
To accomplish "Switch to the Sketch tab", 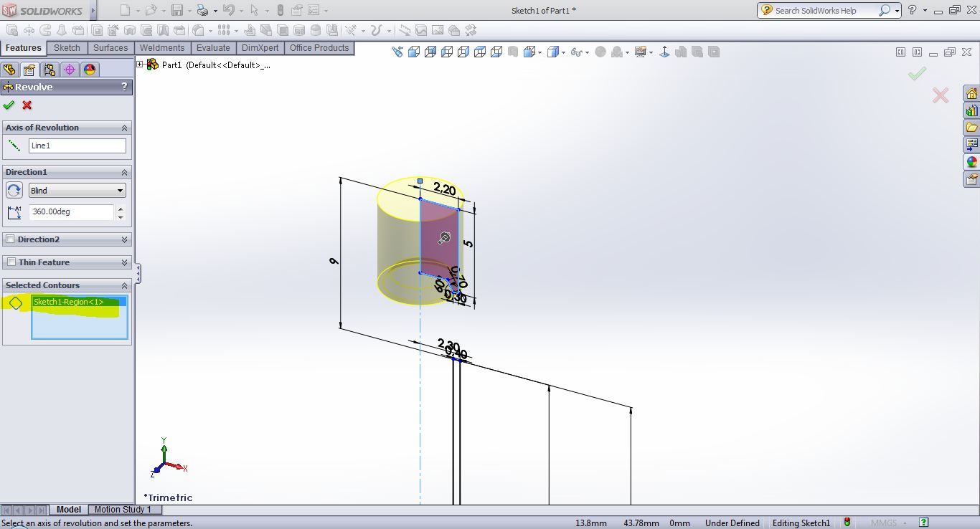I will tap(67, 48).
